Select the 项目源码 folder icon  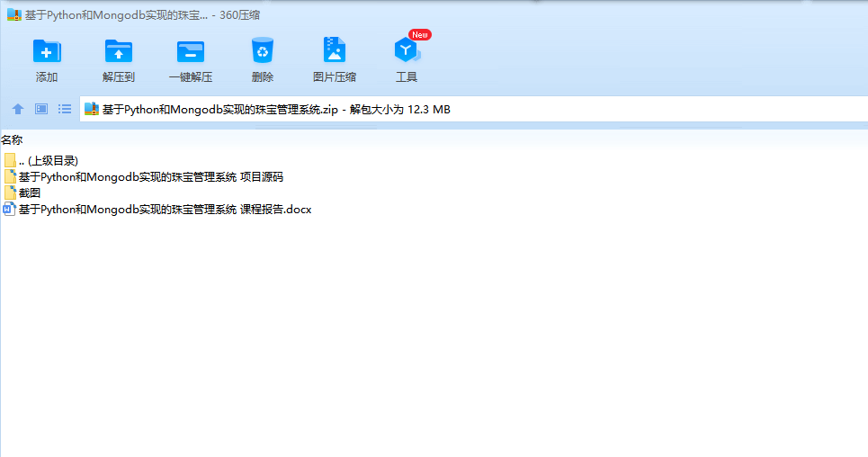point(10,176)
